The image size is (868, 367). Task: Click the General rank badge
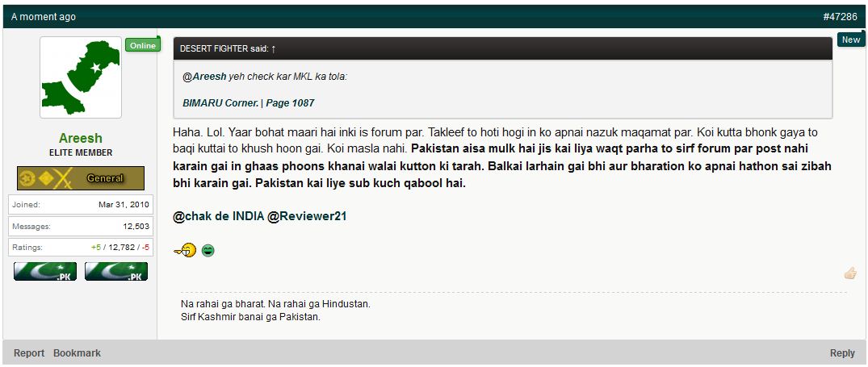coord(81,178)
